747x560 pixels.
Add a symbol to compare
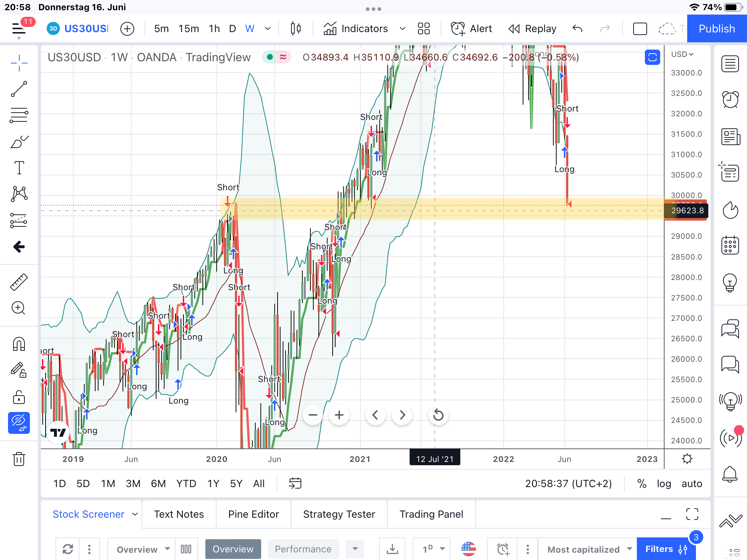tap(127, 28)
